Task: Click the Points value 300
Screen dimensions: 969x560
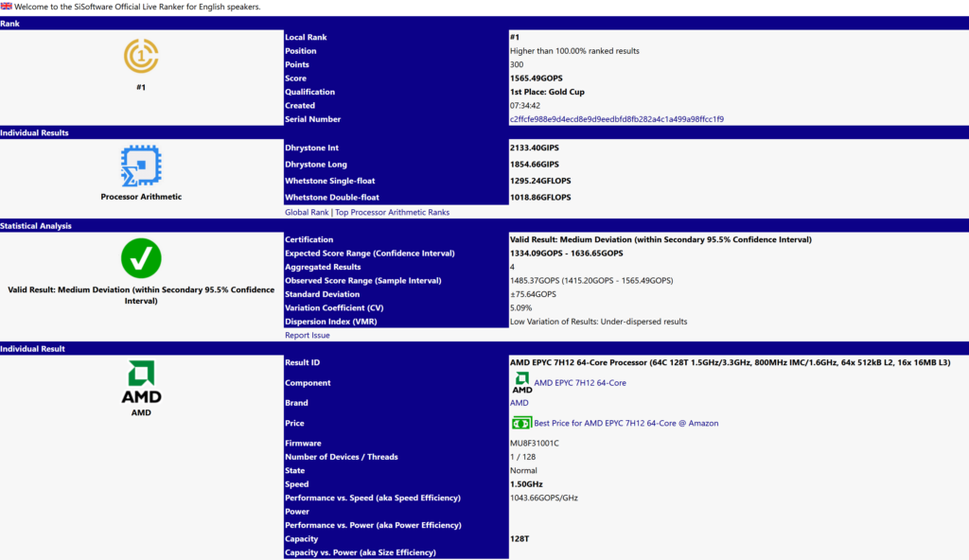Action: coord(517,64)
